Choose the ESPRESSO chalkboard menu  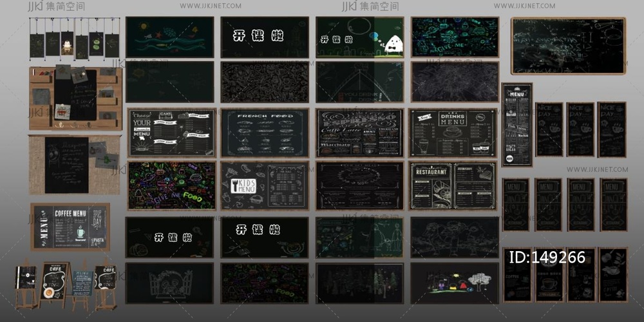pyautogui.click(x=359, y=133)
